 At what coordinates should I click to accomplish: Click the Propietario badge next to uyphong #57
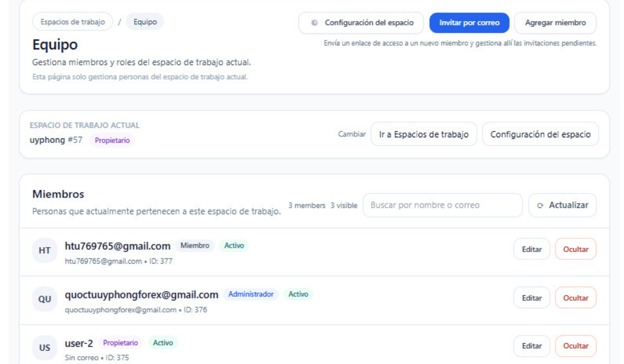(112, 140)
